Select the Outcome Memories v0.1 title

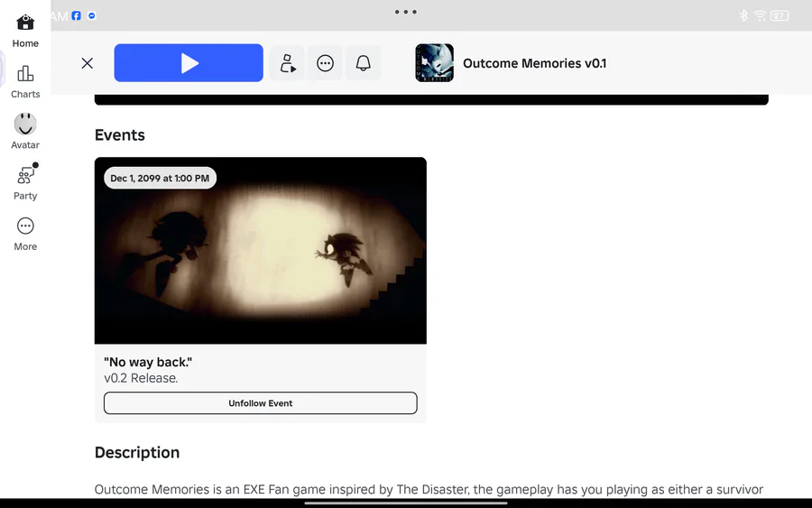click(534, 63)
